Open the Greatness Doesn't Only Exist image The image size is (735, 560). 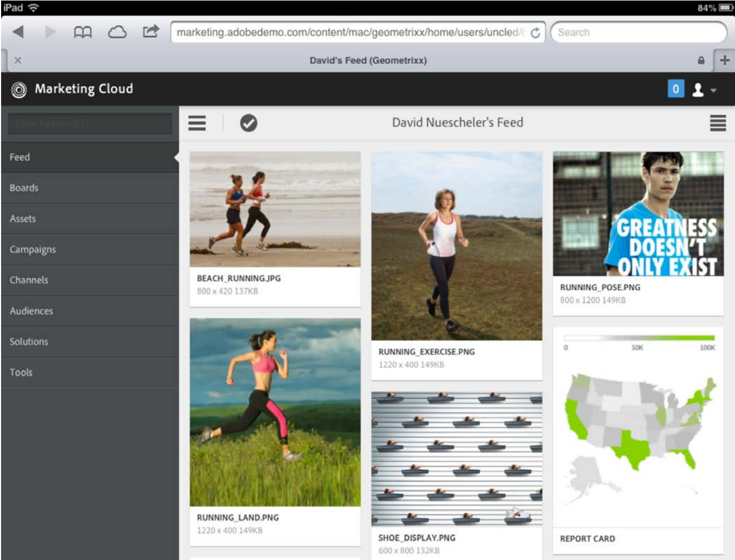pos(638,214)
